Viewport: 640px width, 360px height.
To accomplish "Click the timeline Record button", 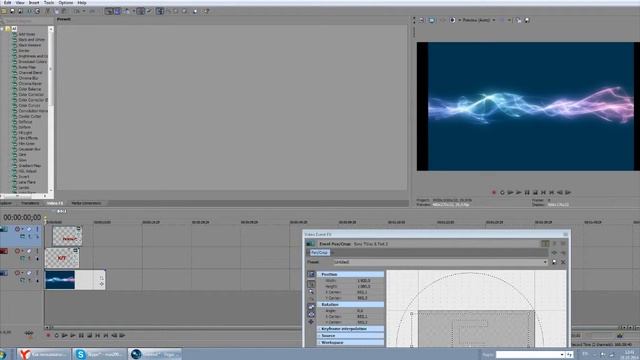I will click(48, 336).
